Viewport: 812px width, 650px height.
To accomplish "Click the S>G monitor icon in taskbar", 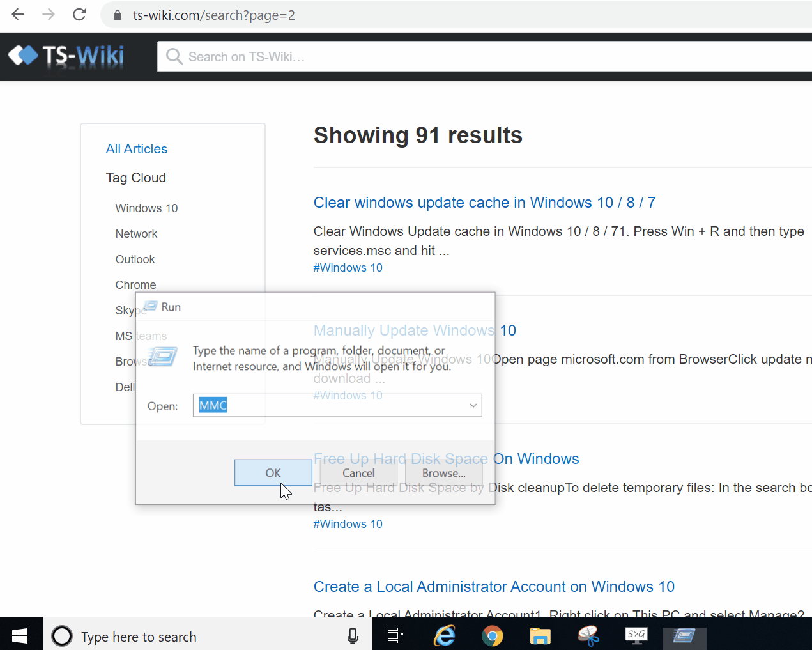I will [x=636, y=635].
